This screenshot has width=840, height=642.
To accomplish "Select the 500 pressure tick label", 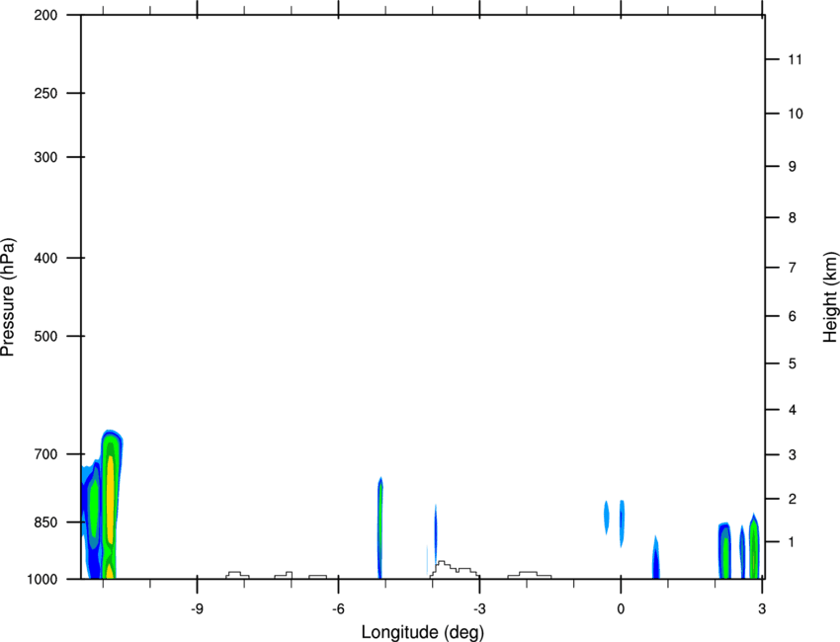I will click(x=45, y=336).
